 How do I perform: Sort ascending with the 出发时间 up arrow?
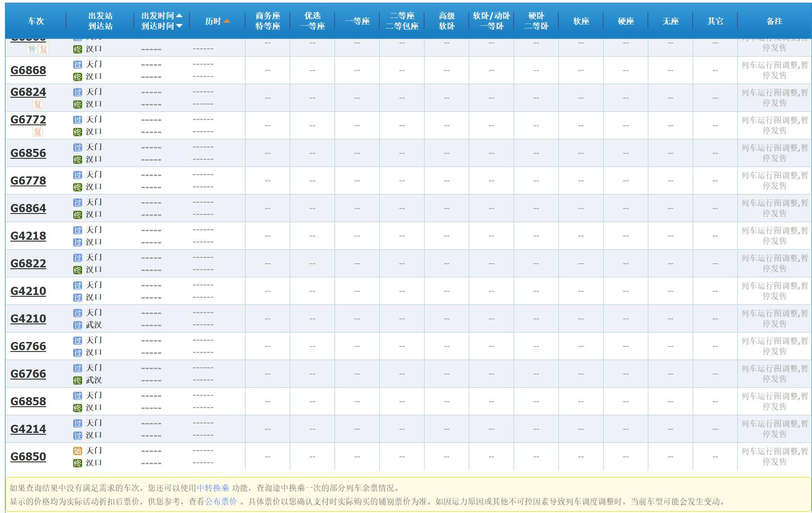(179, 16)
